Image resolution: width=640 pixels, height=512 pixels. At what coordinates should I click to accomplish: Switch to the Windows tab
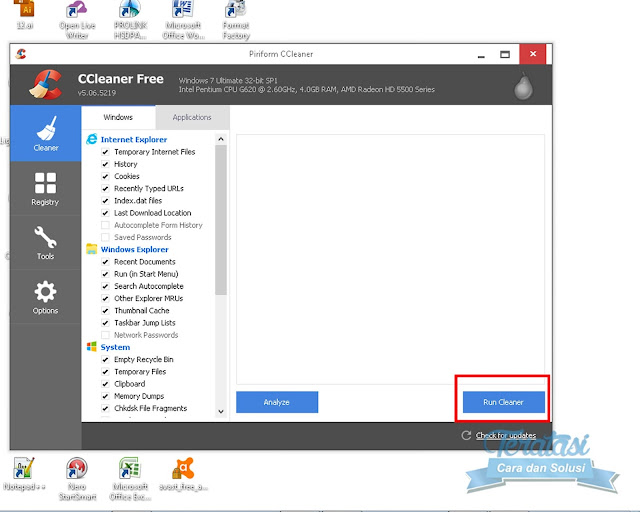click(118, 118)
